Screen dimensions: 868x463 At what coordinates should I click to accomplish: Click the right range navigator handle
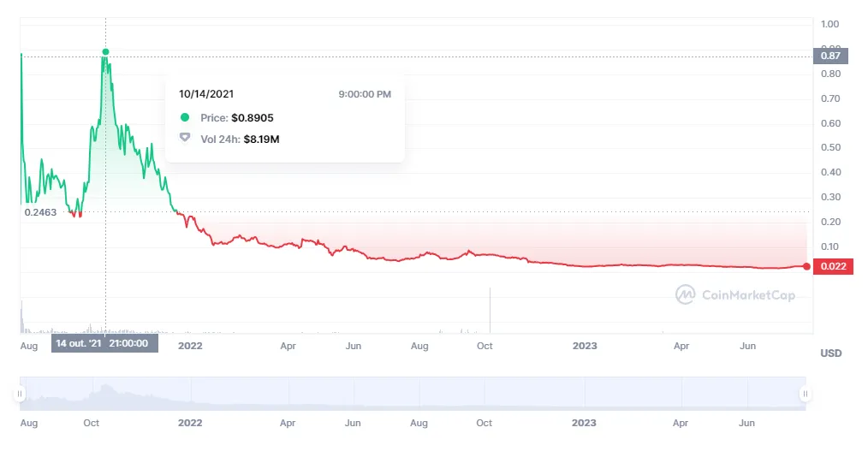coord(805,394)
